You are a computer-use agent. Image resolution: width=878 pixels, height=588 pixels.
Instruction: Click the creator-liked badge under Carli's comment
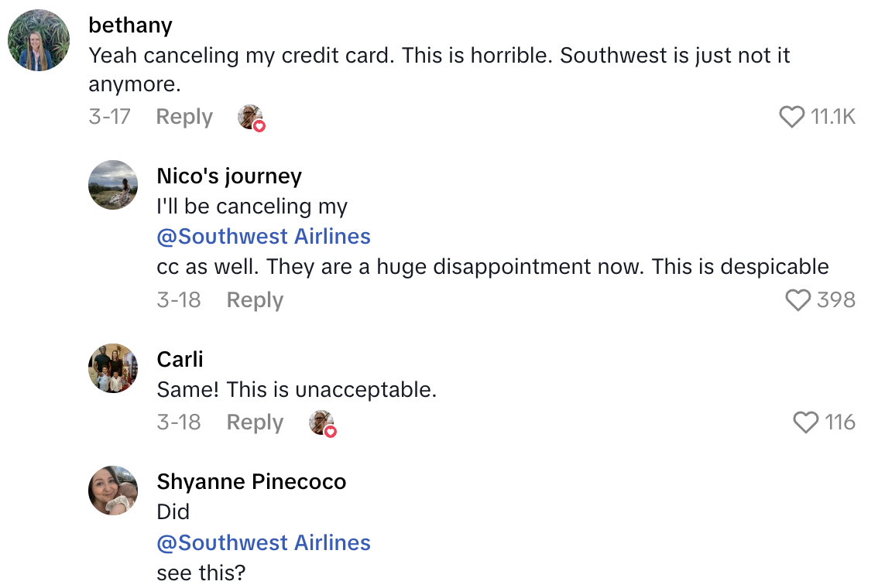click(322, 423)
